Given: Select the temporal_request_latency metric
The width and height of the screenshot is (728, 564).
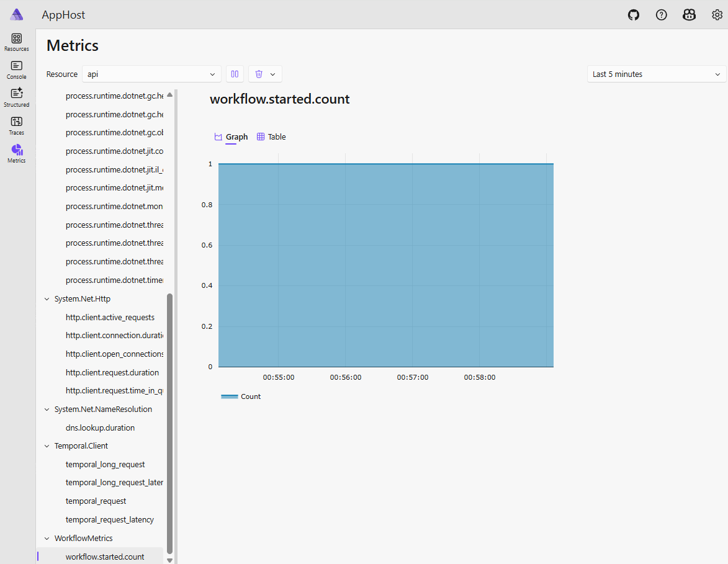Looking at the screenshot, I should pyautogui.click(x=110, y=520).
